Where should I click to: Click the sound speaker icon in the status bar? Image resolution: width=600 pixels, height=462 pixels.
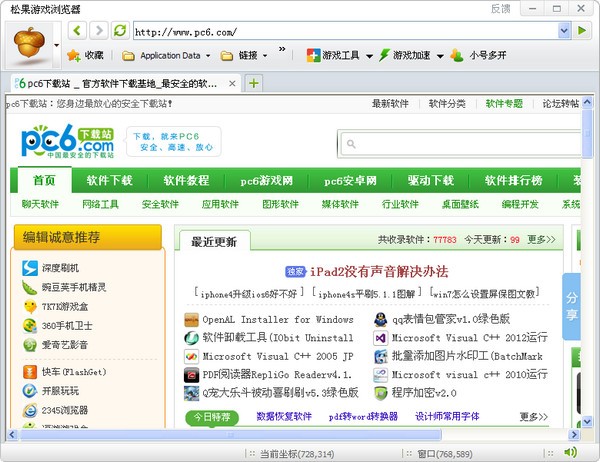click(570, 452)
